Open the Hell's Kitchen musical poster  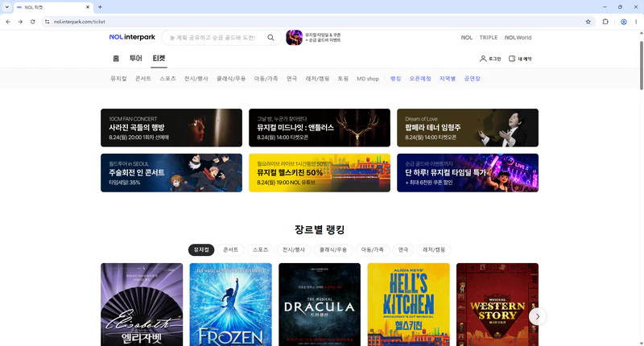click(409, 304)
